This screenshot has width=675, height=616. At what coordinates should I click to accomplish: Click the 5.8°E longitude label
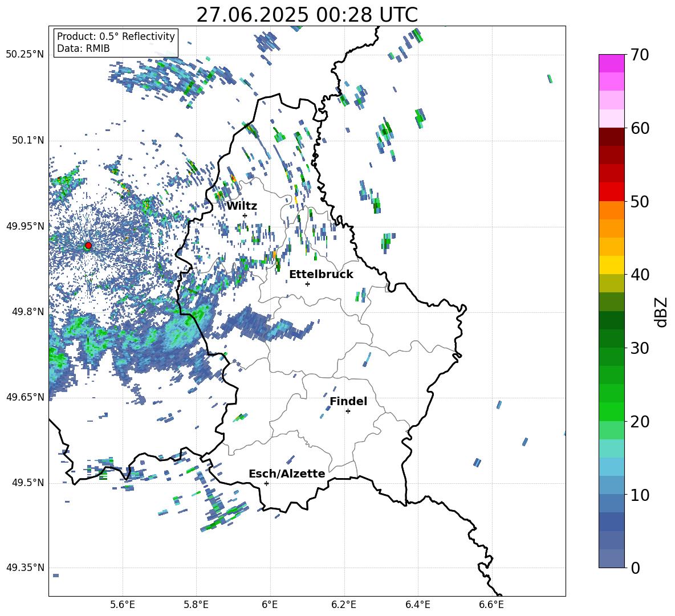click(196, 605)
